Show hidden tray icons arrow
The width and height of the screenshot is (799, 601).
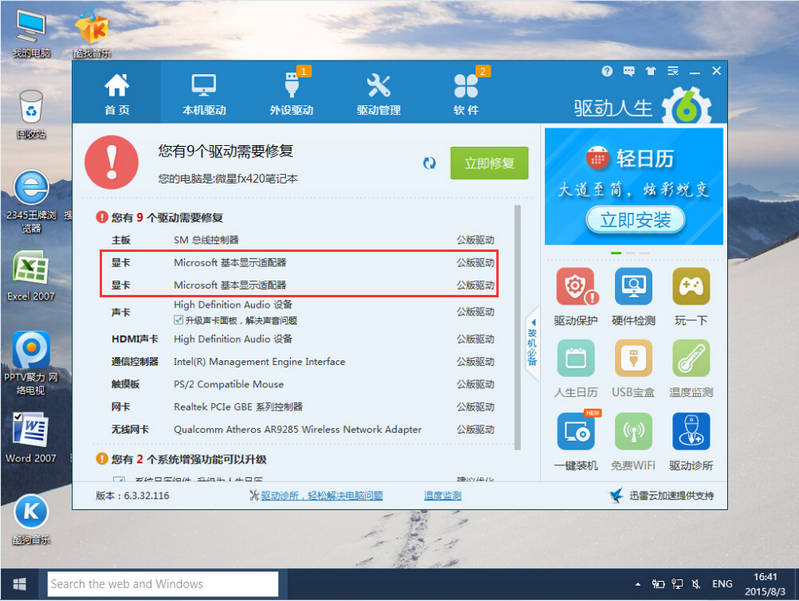click(x=638, y=585)
